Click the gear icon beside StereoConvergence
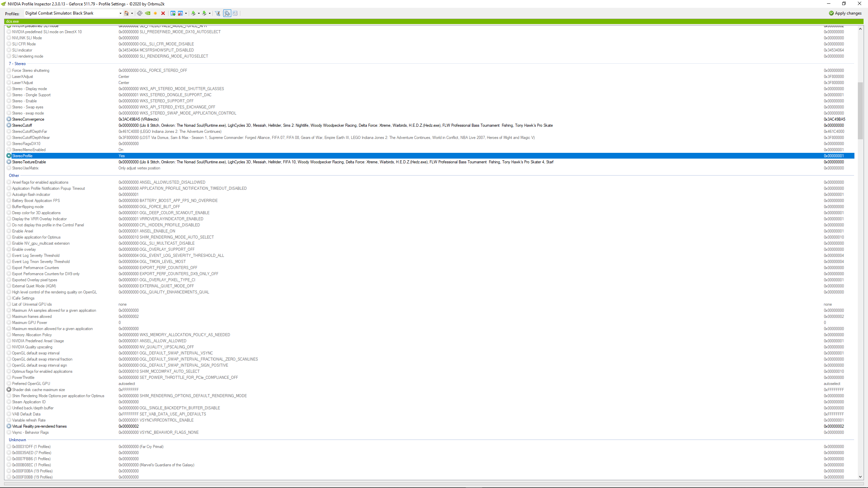The width and height of the screenshot is (868, 488). tap(9, 119)
